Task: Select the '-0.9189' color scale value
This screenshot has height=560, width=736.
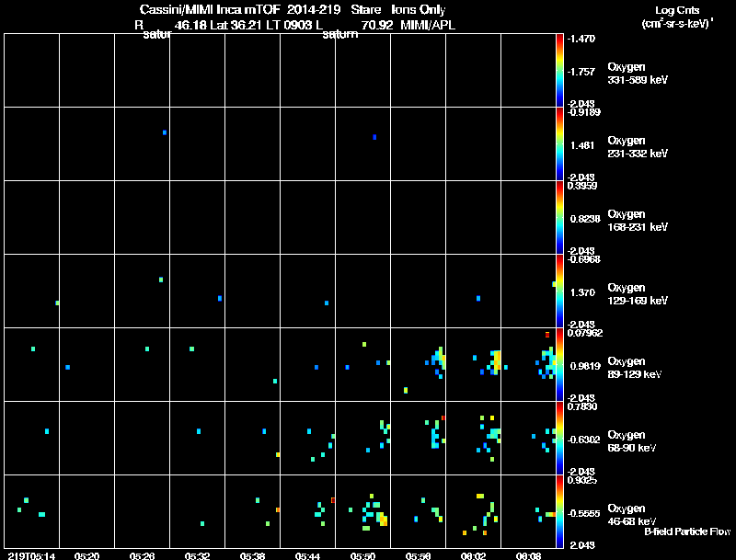Action: (x=583, y=112)
